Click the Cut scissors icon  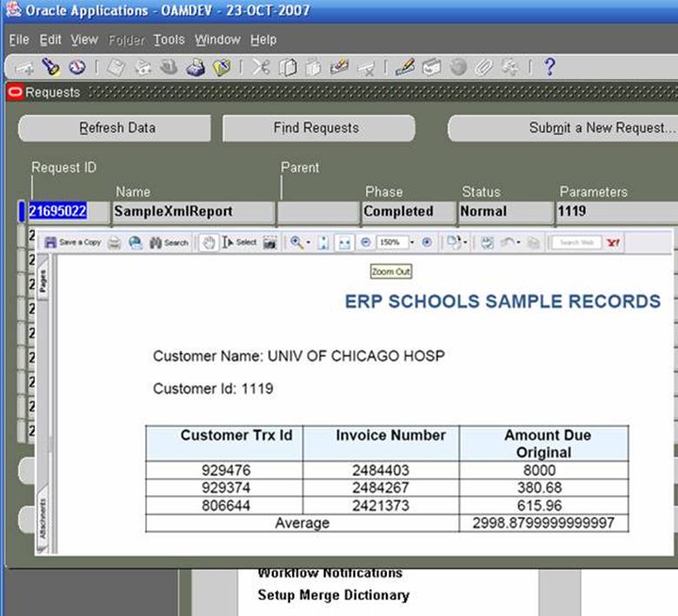click(x=261, y=67)
